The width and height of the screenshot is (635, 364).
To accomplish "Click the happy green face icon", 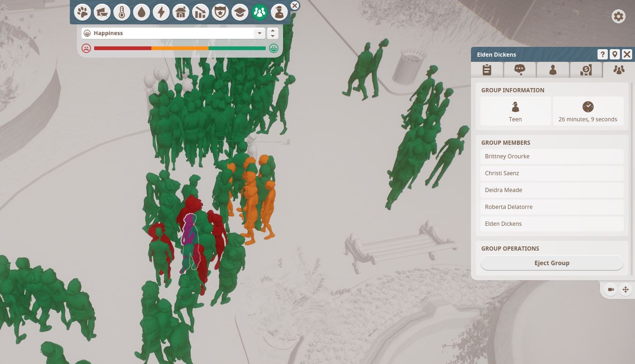I will tap(274, 48).
